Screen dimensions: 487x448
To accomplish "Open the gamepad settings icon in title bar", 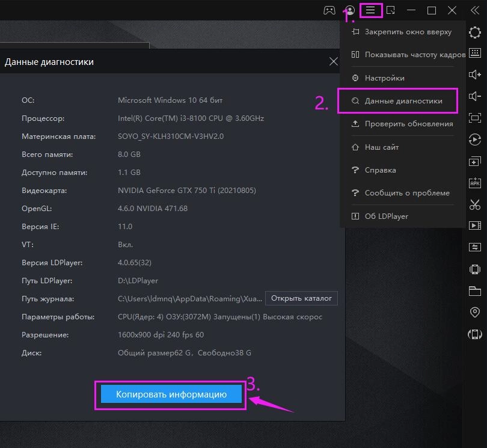I will coord(329,10).
